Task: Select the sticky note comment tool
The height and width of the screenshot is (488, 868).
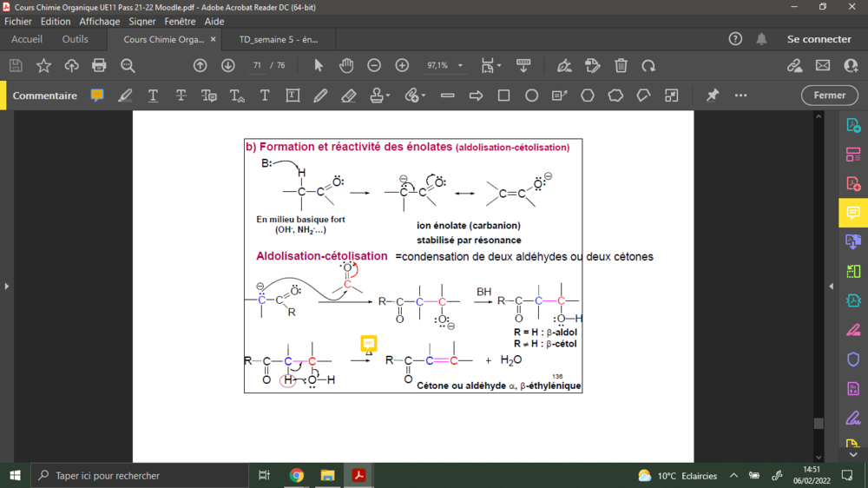Action: click(97, 96)
